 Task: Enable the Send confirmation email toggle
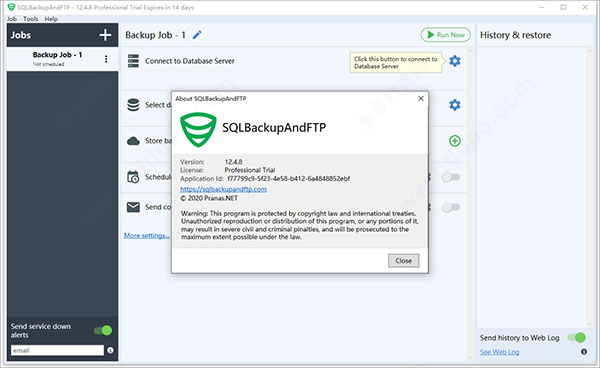click(x=451, y=207)
